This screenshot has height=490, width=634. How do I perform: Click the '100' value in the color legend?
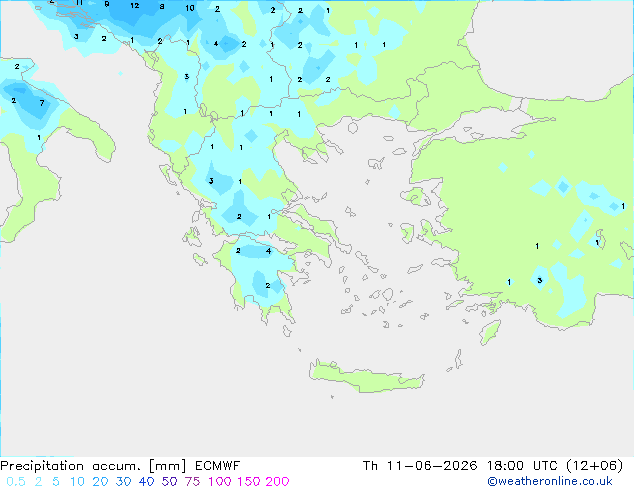point(220,482)
